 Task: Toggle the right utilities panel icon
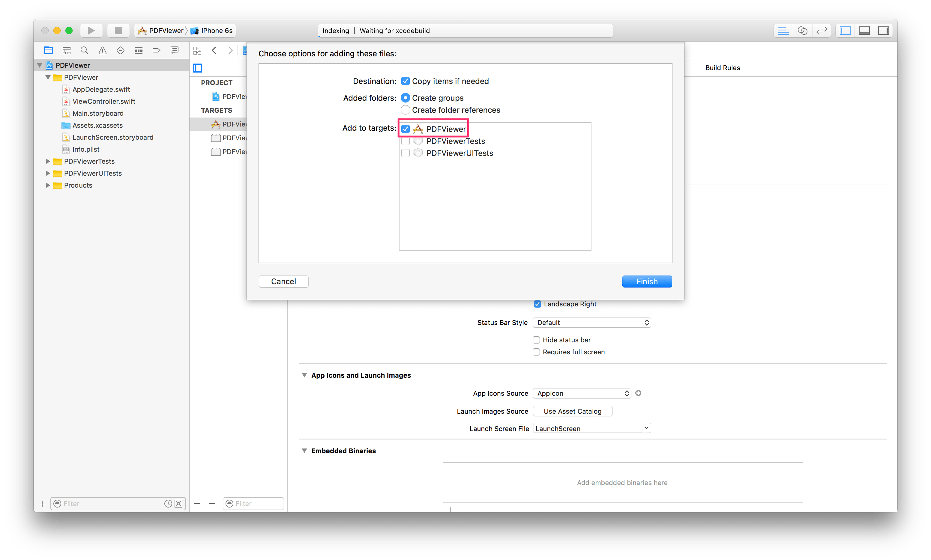click(x=883, y=30)
